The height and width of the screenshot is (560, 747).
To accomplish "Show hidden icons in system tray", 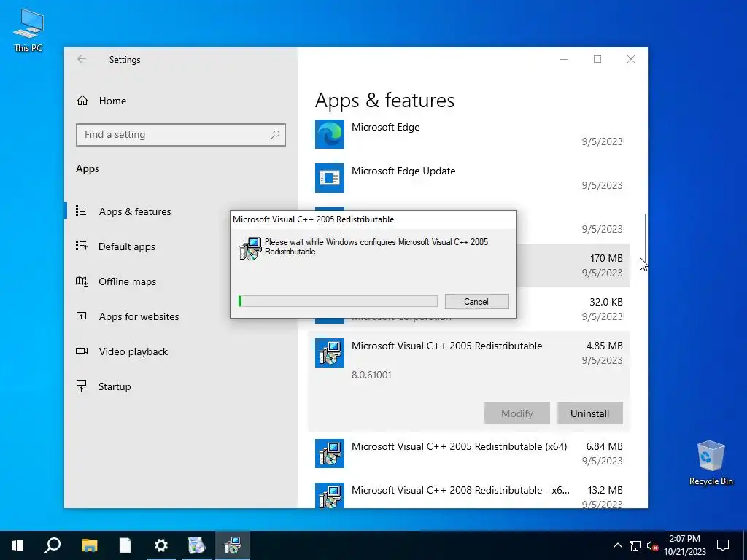I will coord(617,545).
